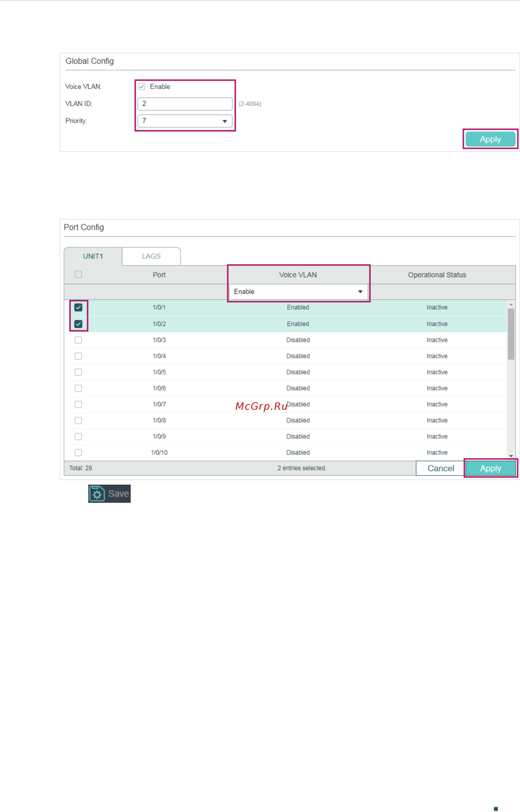The height and width of the screenshot is (812, 520).
Task: Uncheck port 1/0/1 checkbox
Action: [x=78, y=307]
